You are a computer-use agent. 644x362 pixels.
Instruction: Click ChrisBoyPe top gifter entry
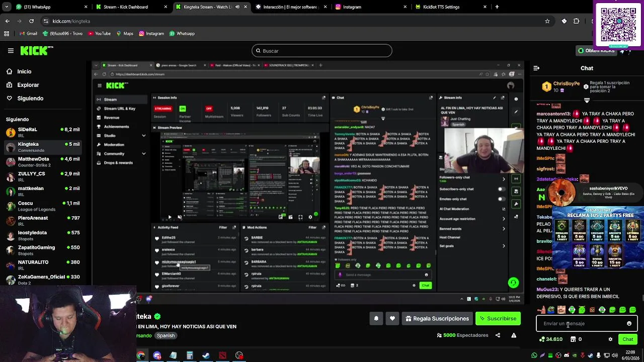click(x=561, y=86)
